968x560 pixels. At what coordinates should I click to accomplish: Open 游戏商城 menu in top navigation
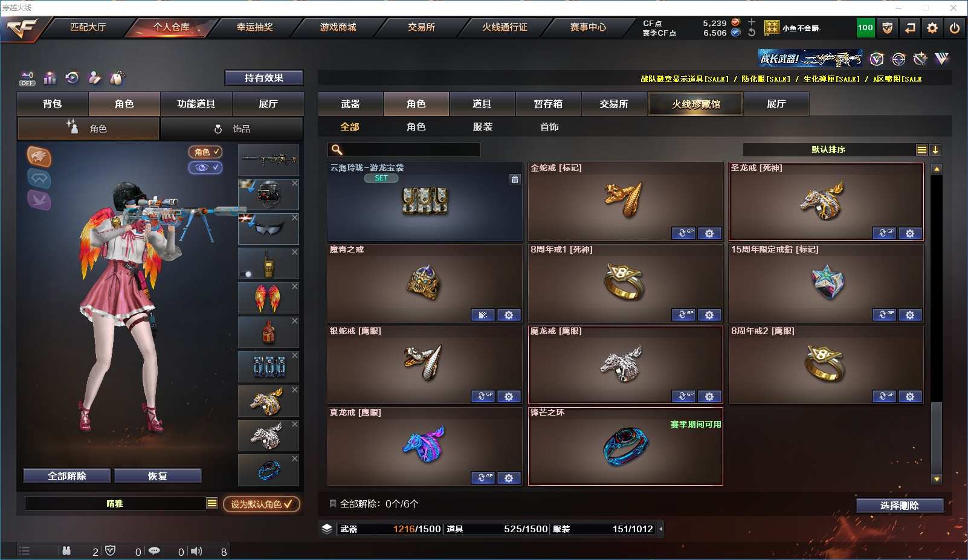click(x=338, y=27)
